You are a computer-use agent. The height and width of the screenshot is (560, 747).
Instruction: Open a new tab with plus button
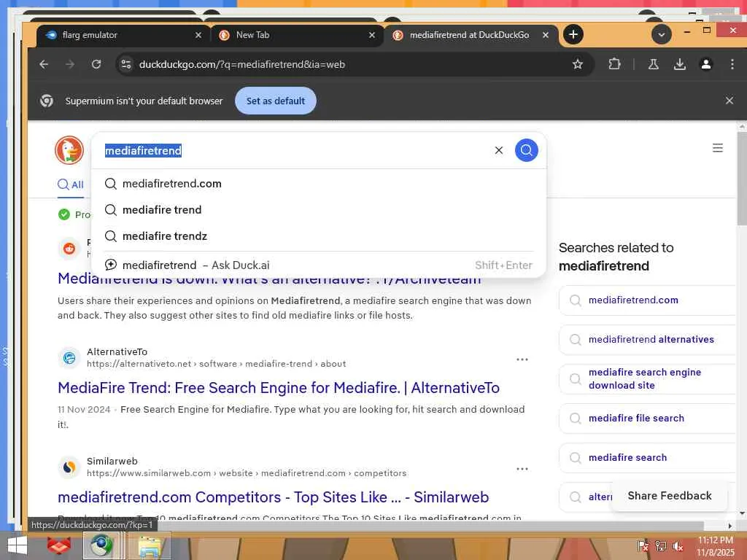(x=573, y=34)
